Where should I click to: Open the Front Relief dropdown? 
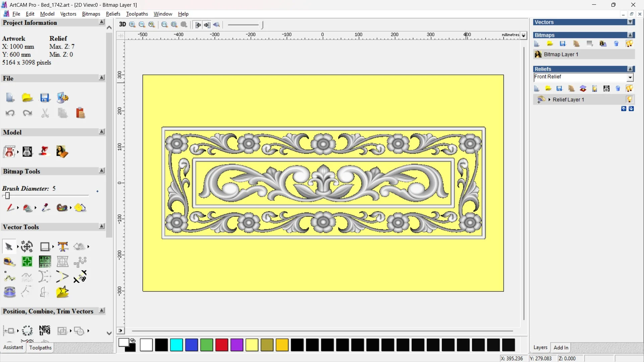click(x=630, y=77)
